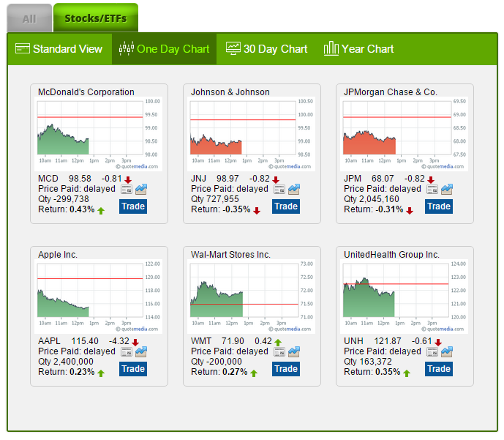Click the green up arrow next to WMT 0.42

278,342
